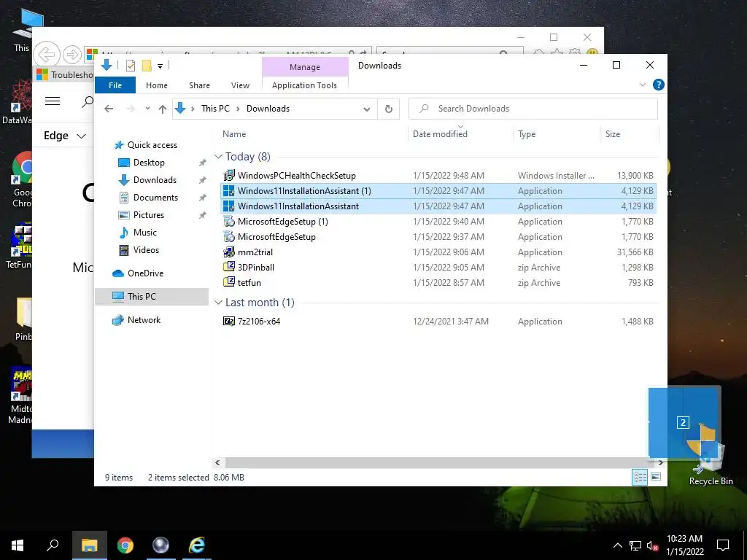Sort by the Date modified column header
747x560 pixels.
pyautogui.click(x=440, y=134)
